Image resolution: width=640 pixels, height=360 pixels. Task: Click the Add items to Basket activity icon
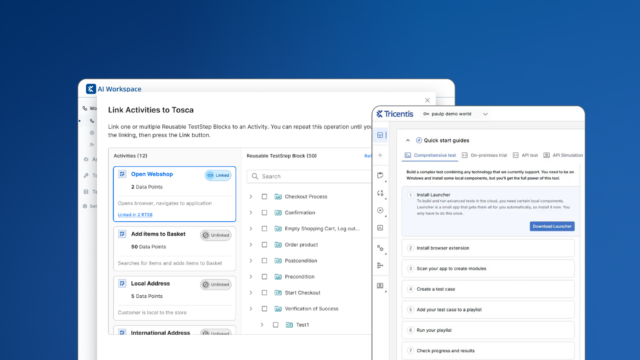(122, 234)
